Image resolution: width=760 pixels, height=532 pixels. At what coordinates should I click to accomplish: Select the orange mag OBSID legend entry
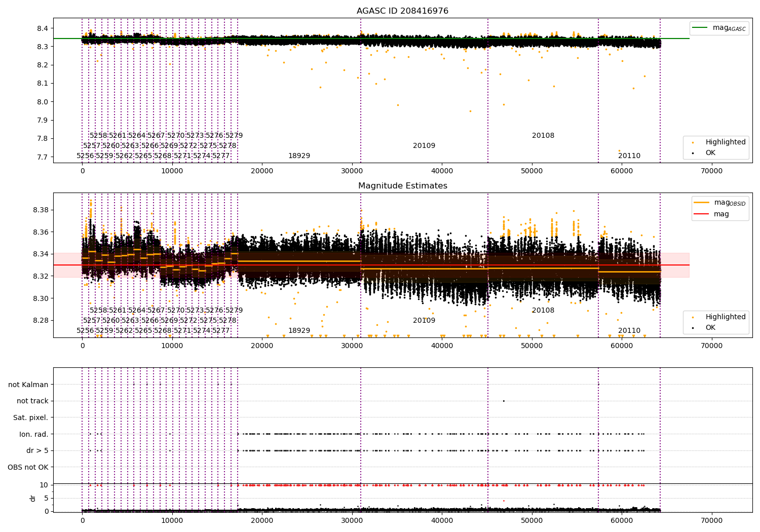point(719,203)
